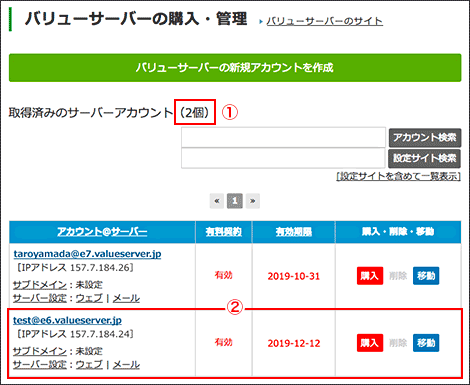Open ウェブ settings for taroyamada account
Screen dimensions: 470x385
click(x=89, y=298)
